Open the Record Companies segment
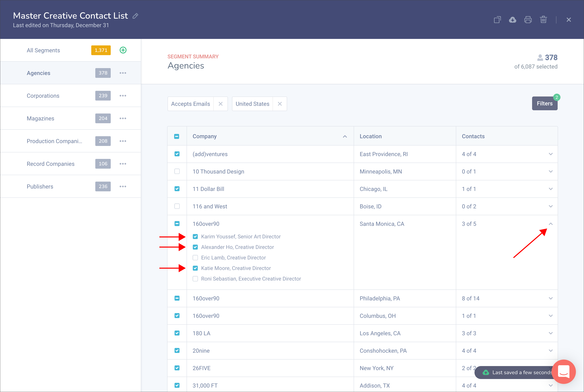This screenshot has width=584, height=392. point(50,164)
